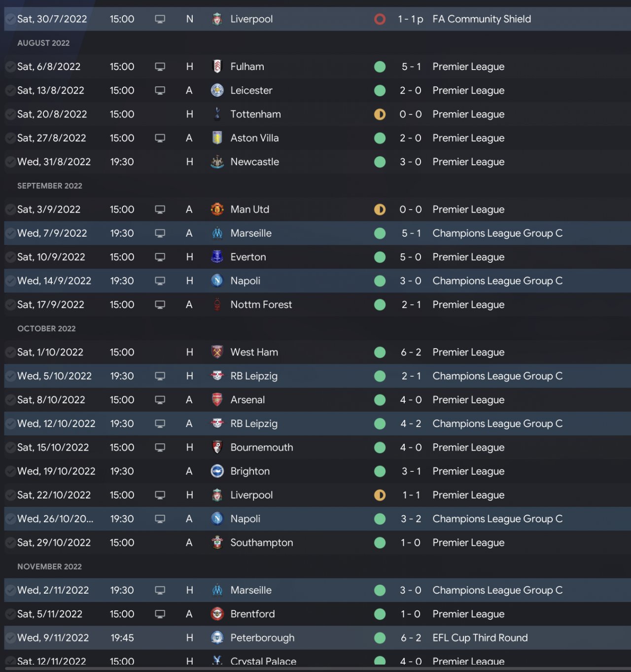Select the Napoli home fixture row date

pyautogui.click(x=54, y=281)
